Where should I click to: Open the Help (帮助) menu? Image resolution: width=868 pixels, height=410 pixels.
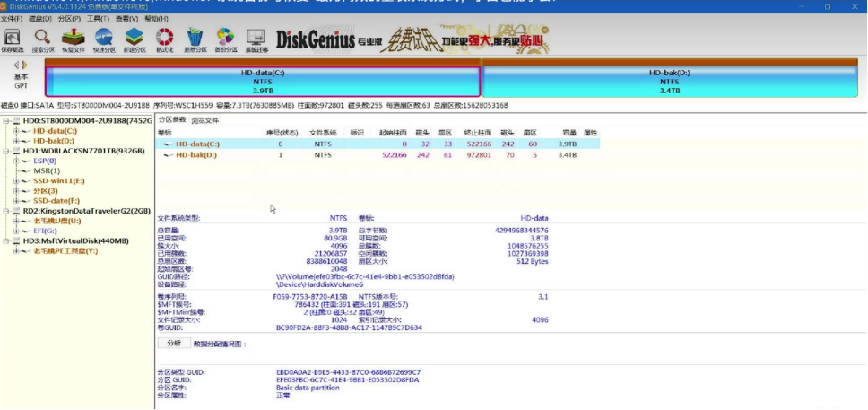point(155,19)
